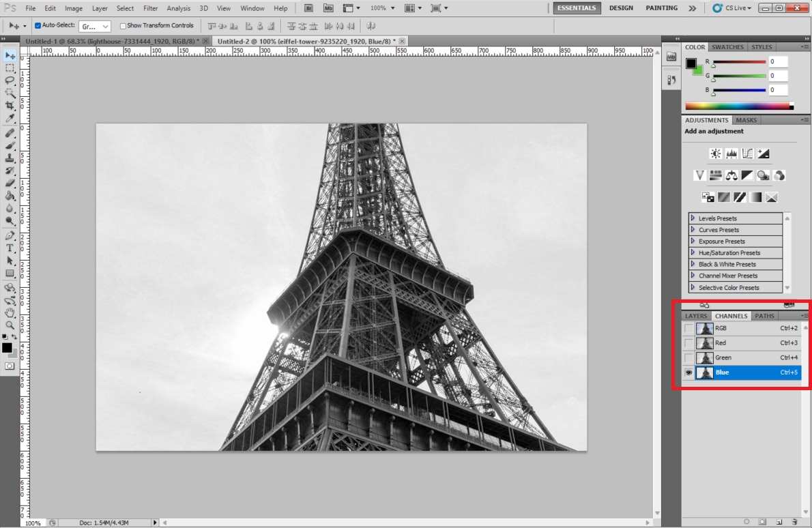The height and width of the screenshot is (528, 812).
Task: Select the Eraser tool
Action: (10, 183)
